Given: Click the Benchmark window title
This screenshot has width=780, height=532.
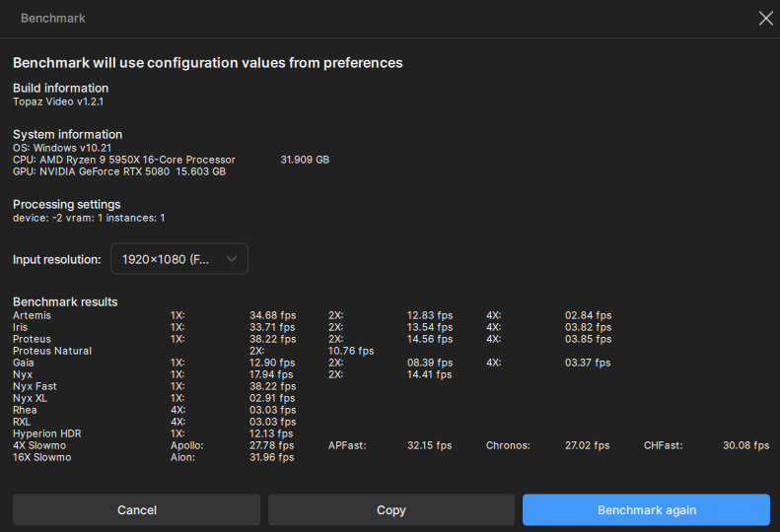Looking at the screenshot, I should 53,18.
